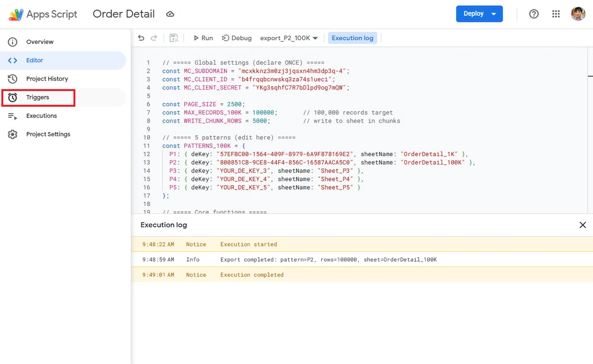Toggle the Execution log button
This screenshot has width=593, height=364.
[x=352, y=38]
